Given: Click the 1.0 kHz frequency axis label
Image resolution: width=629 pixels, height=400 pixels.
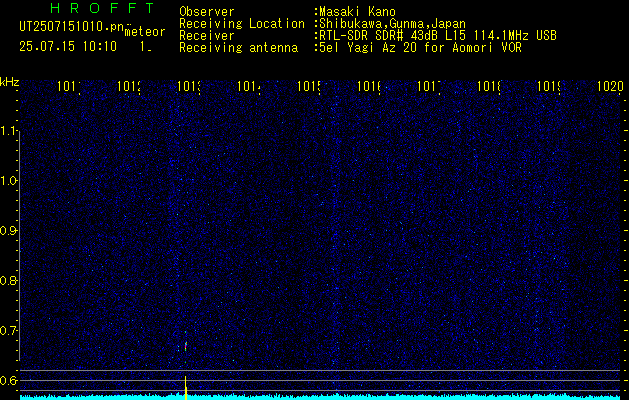Looking at the screenshot, I should point(8,181).
